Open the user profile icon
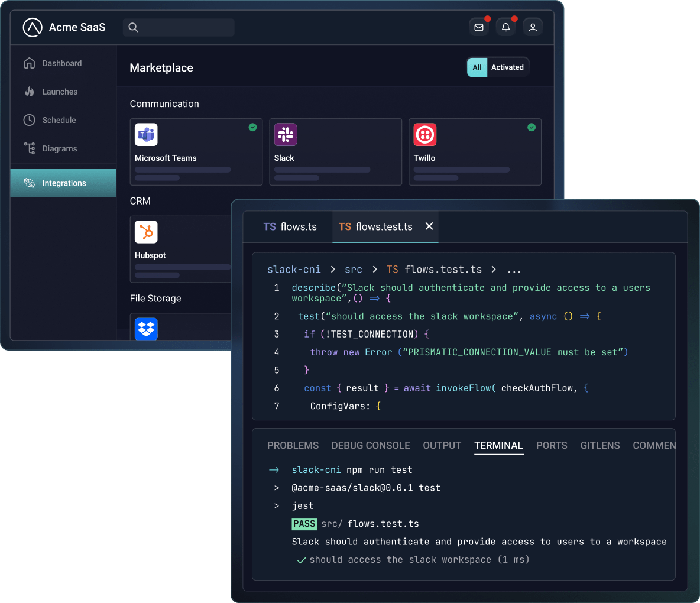Screen dimensions: 700x603 click(533, 27)
